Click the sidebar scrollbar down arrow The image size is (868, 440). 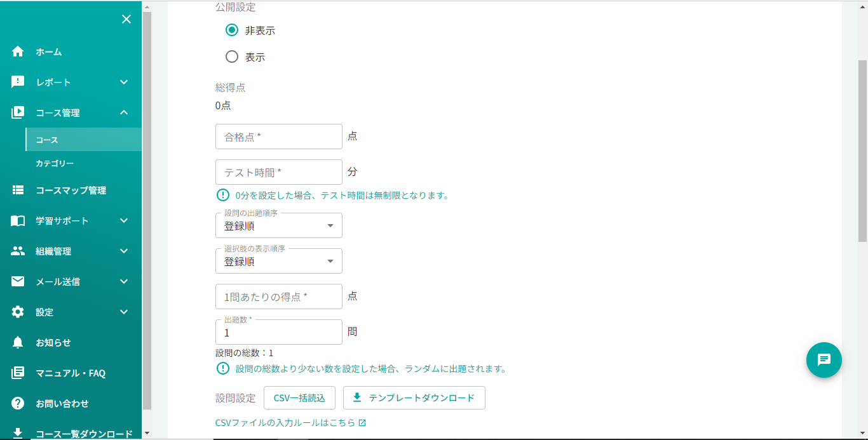(147, 433)
